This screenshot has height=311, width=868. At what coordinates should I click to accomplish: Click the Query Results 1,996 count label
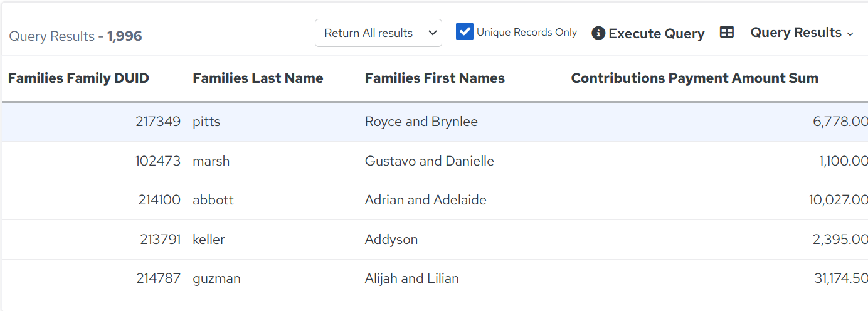coord(75,36)
